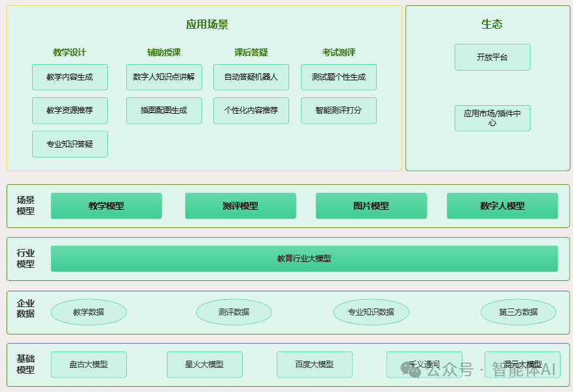The image size is (573, 392).
Task: Click 盘古大模型 in 基础模型 row
Action: [88, 365]
